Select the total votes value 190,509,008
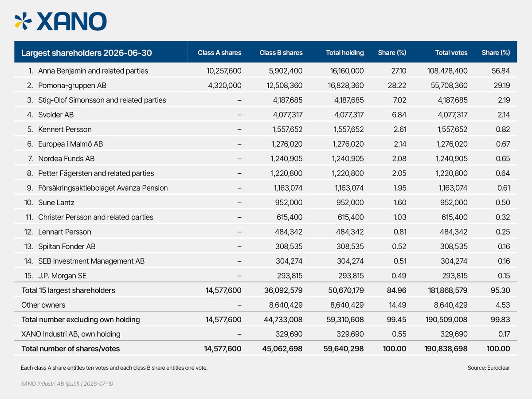The width and height of the screenshot is (532, 399). [447, 320]
